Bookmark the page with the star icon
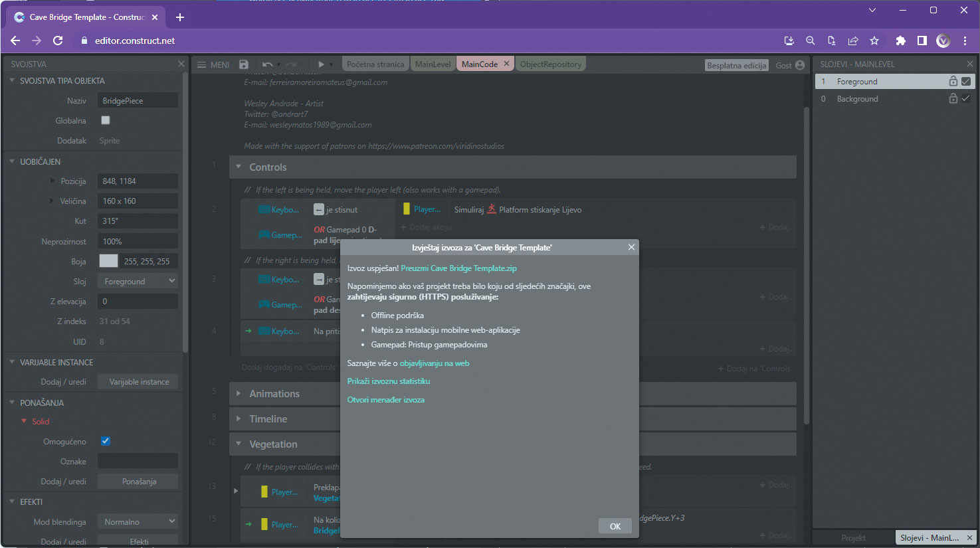The height and width of the screenshot is (548, 980). 874,41
